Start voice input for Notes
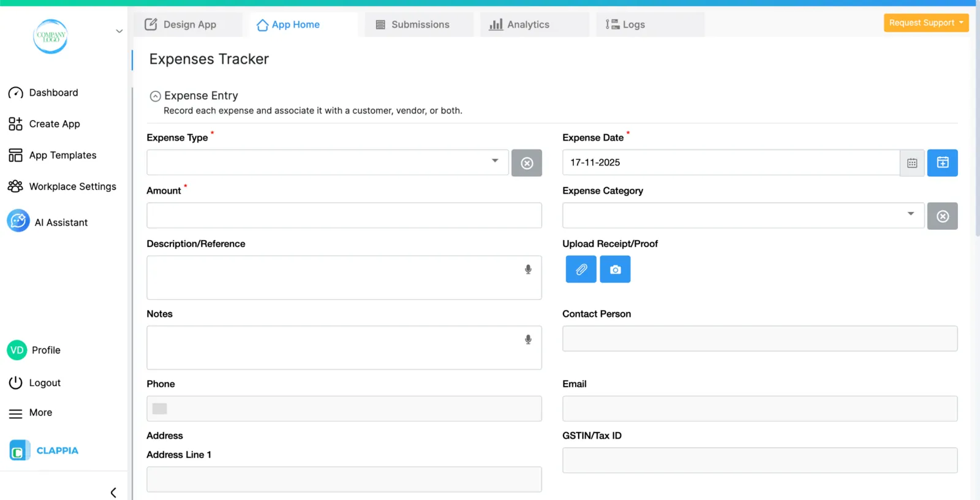 528,339
